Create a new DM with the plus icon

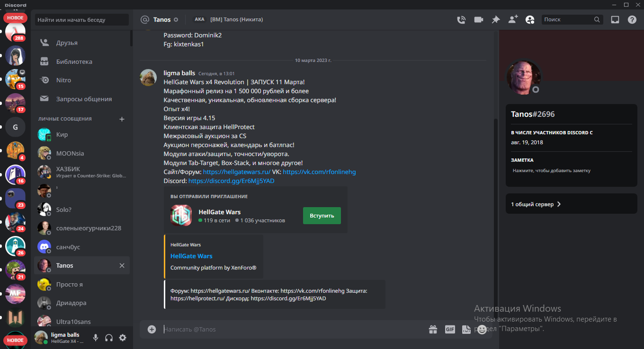click(x=122, y=119)
